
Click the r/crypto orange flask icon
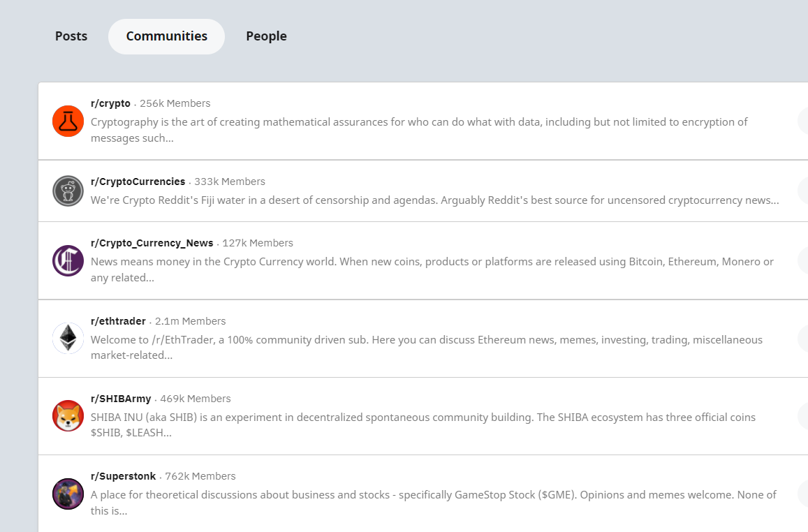[68, 121]
